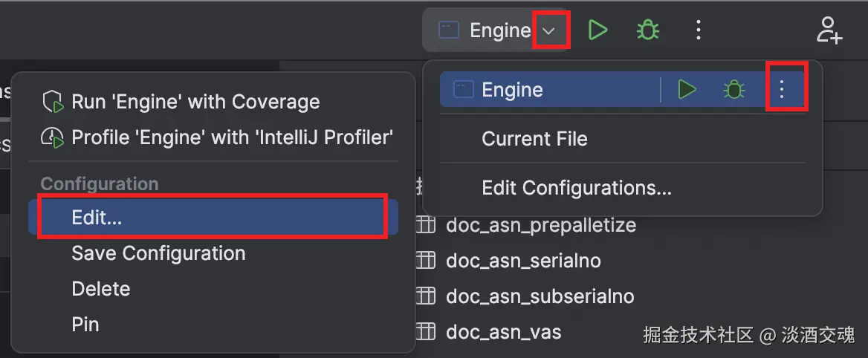Debug Engine from the dropdown row
The width and height of the screenshot is (868, 358).
pos(734,90)
